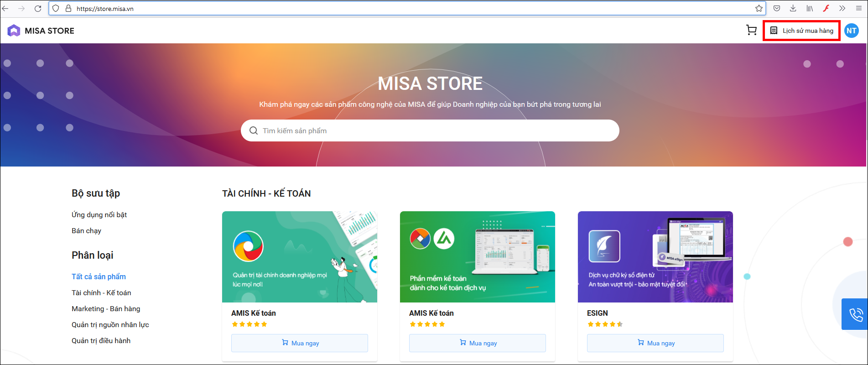Bookmark this page with the star icon
This screenshot has width=868, height=365.
tap(759, 9)
